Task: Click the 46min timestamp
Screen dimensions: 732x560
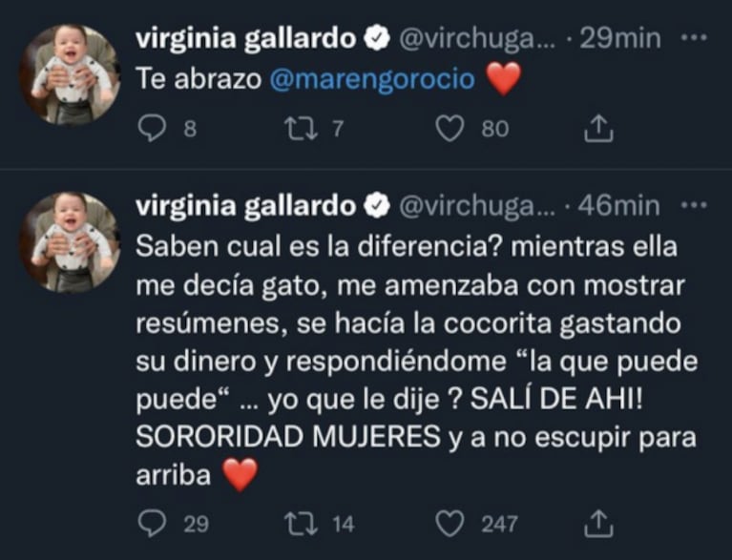Action: (626, 206)
